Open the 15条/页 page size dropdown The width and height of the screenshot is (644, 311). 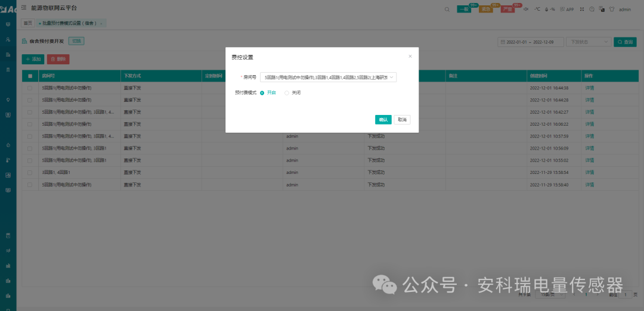tap(551, 294)
